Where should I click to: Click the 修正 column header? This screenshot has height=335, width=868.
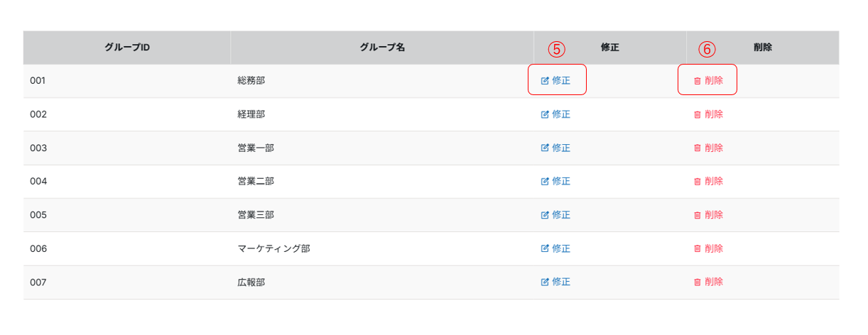[610, 48]
